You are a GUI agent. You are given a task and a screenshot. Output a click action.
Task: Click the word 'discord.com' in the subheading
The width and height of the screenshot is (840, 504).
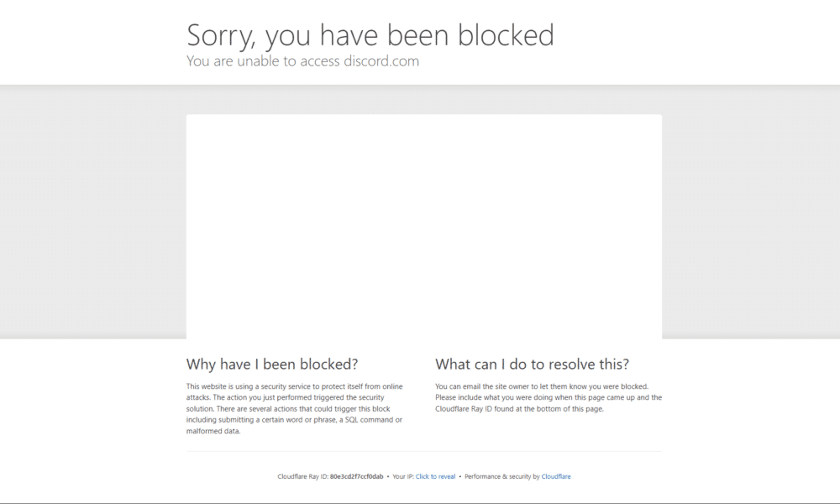(x=381, y=61)
